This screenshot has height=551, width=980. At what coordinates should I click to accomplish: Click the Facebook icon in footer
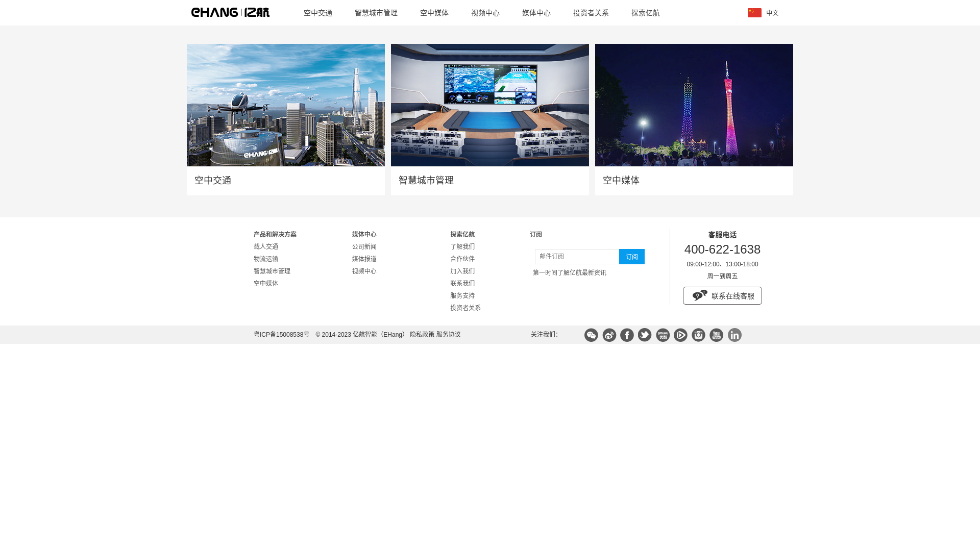pos(627,335)
